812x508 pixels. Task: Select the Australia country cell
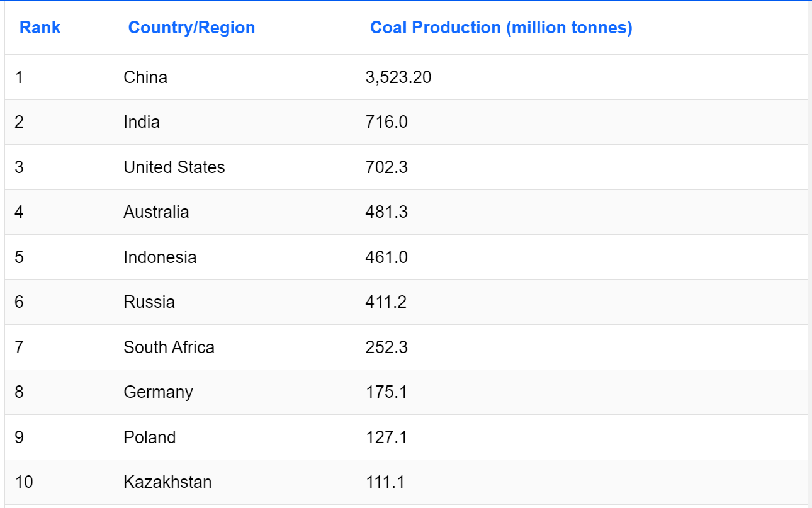(x=156, y=212)
